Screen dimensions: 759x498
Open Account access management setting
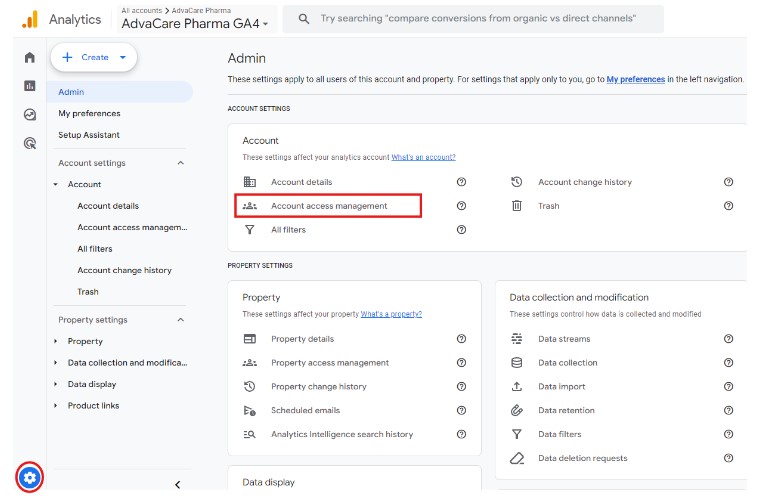[x=328, y=206]
